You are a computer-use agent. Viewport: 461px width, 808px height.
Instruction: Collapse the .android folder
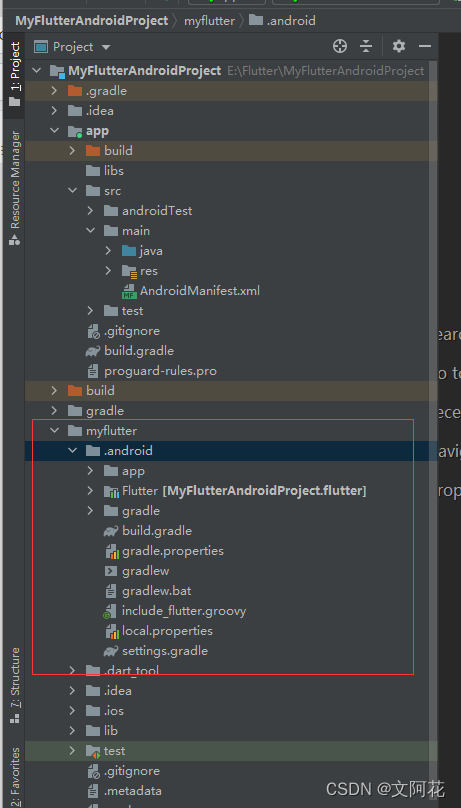(73, 451)
